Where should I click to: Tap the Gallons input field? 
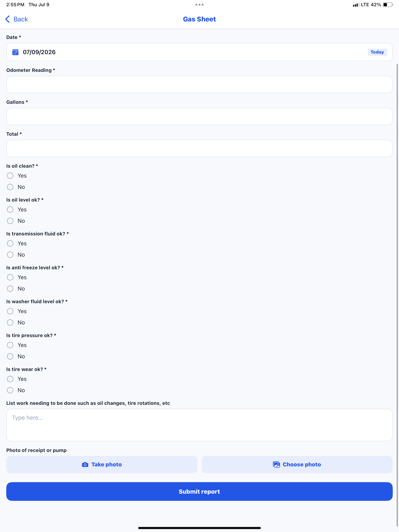click(199, 117)
